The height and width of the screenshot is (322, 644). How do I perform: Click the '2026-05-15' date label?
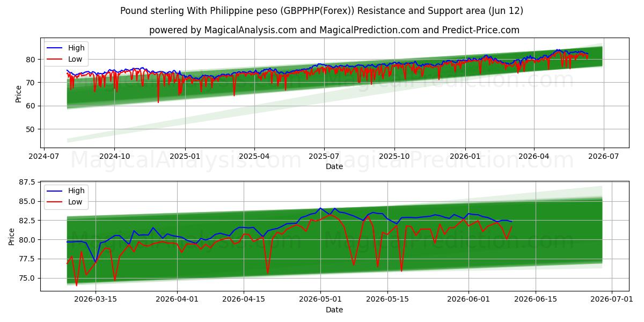pyautogui.click(x=387, y=299)
